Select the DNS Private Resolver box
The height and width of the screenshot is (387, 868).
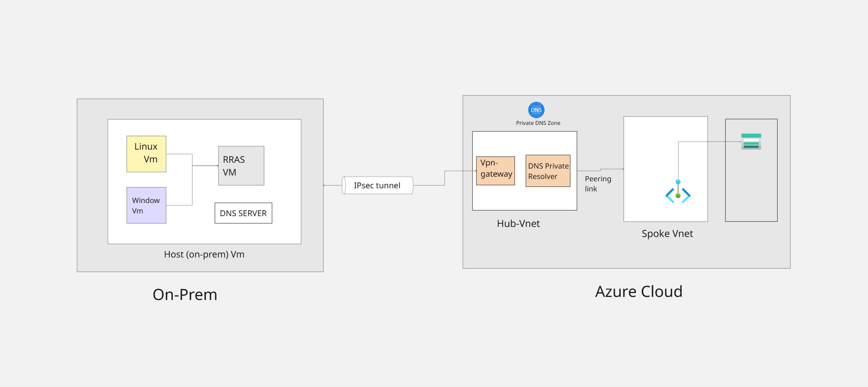548,171
